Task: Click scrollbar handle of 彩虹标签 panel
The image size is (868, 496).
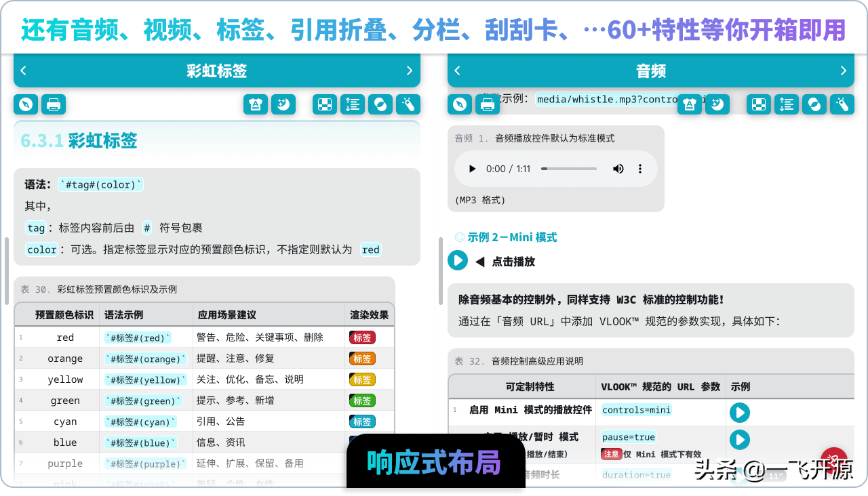Action: 7,270
